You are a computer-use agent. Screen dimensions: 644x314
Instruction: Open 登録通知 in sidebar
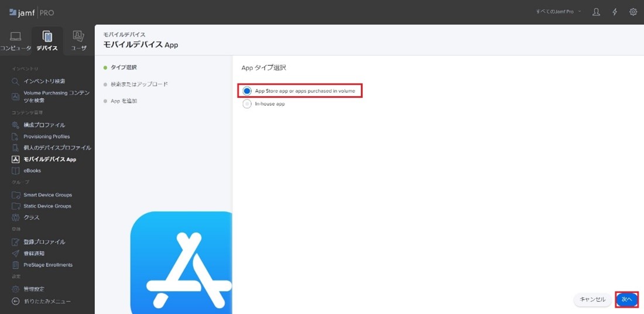point(34,253)
